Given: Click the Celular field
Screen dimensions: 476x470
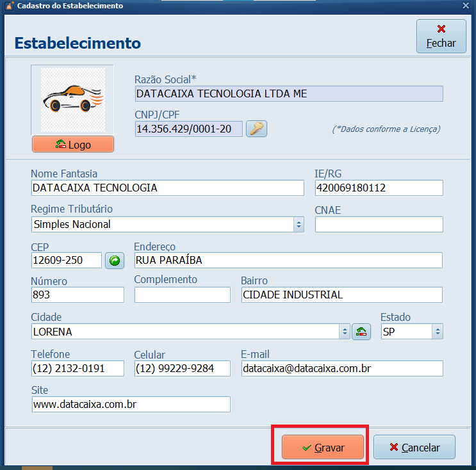Looking at the screenshot, I should coord(183,368).
